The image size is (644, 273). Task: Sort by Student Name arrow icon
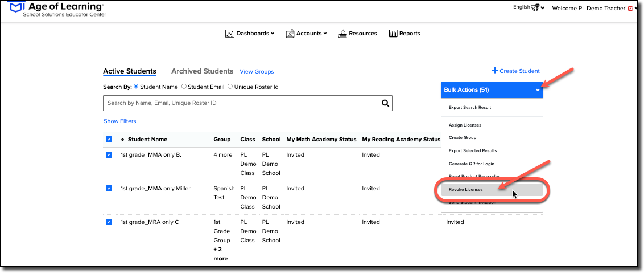click(x=122, y=140)
